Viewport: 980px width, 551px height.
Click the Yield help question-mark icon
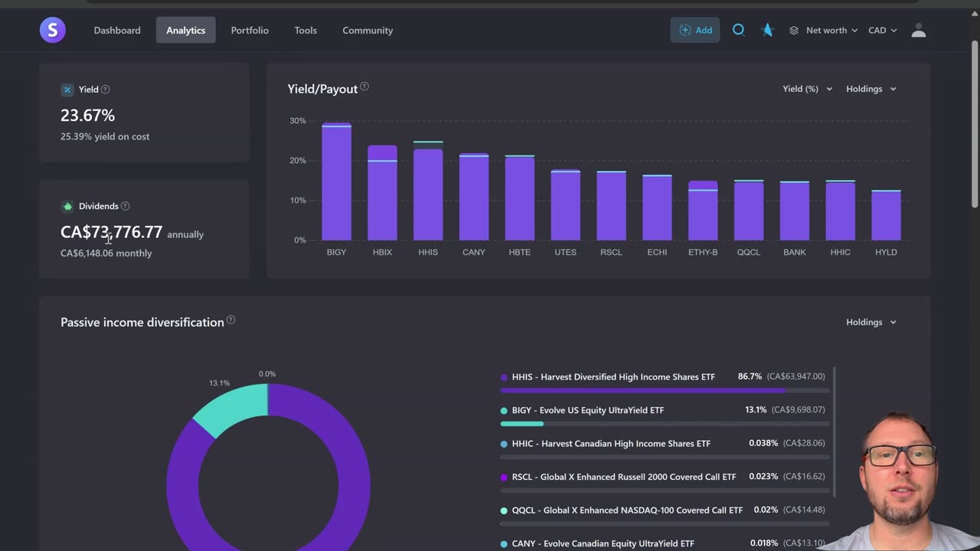pyautogui.click(x=106, y=90)
